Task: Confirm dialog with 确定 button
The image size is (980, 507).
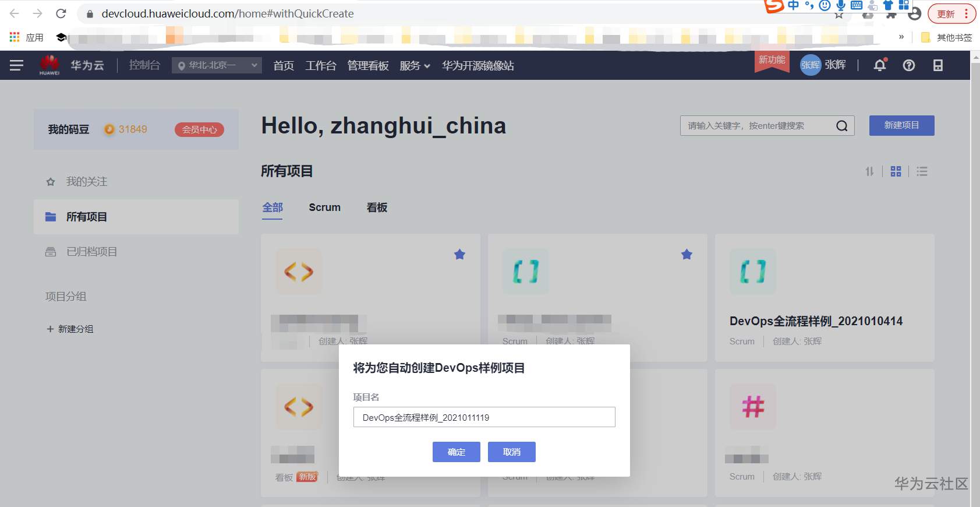Action: tap(457, 452)
